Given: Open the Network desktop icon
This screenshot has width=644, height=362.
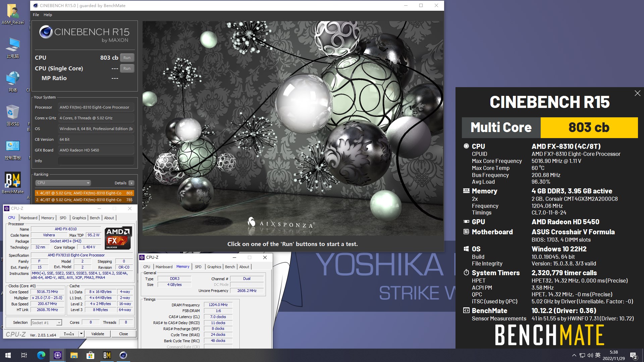Looking at the screenshot, I should [13, 82].
